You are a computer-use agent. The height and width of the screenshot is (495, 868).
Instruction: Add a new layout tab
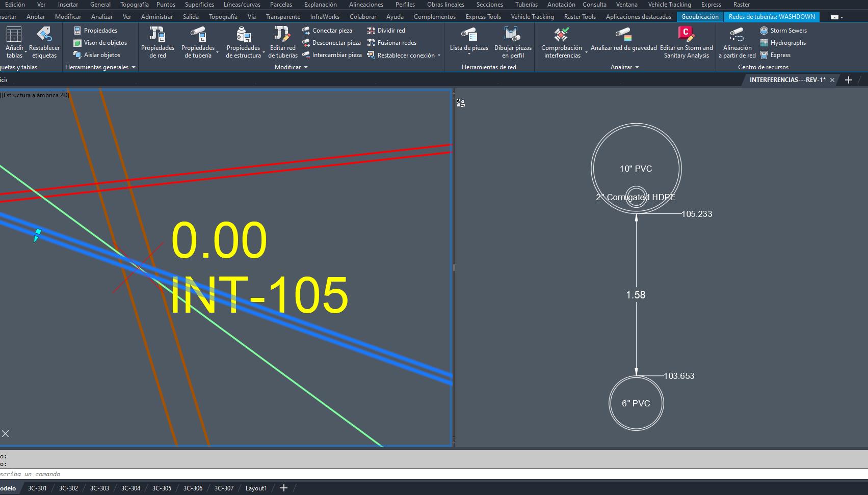coord(284,488)
